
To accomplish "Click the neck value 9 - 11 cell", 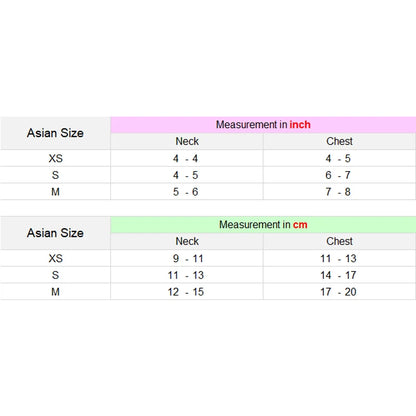I will [x=187, y=258].
